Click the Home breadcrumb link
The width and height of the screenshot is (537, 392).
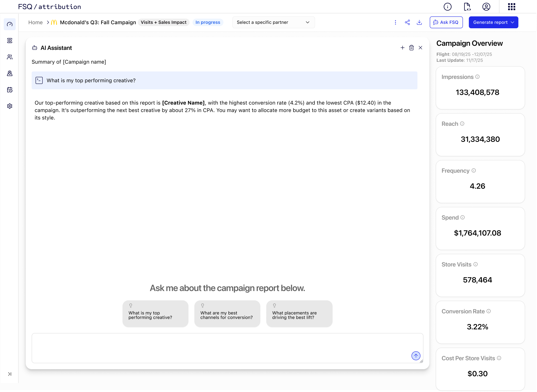pos(36,22)
